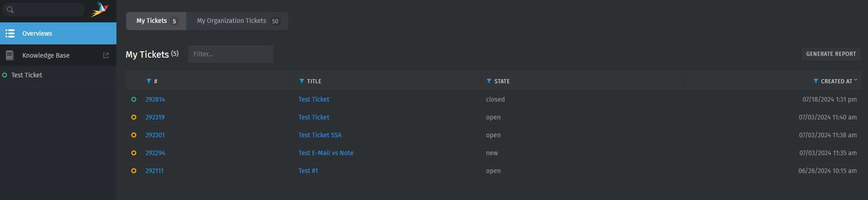Toggle CREATED AT sort direction arrow
The height and width of the screenshot is (200, 868).
(x=856, y=80)
